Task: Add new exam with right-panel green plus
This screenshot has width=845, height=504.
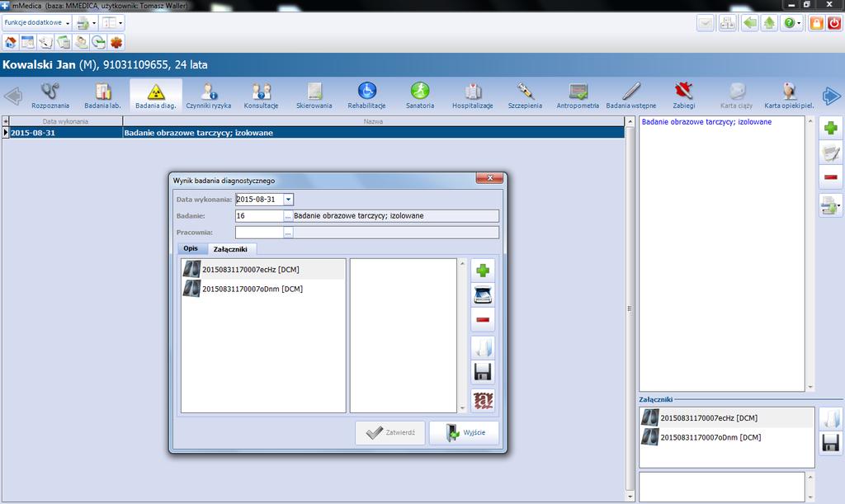Action: click(830, 128)
